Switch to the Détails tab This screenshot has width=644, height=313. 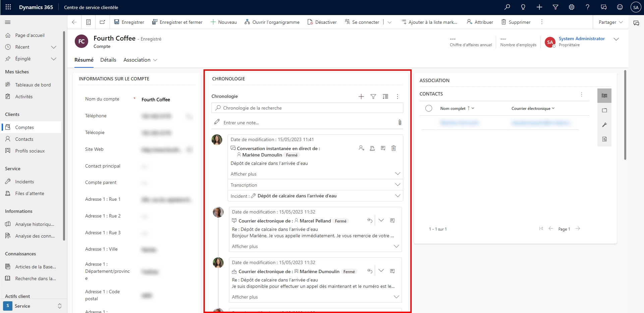coord(108,60)
